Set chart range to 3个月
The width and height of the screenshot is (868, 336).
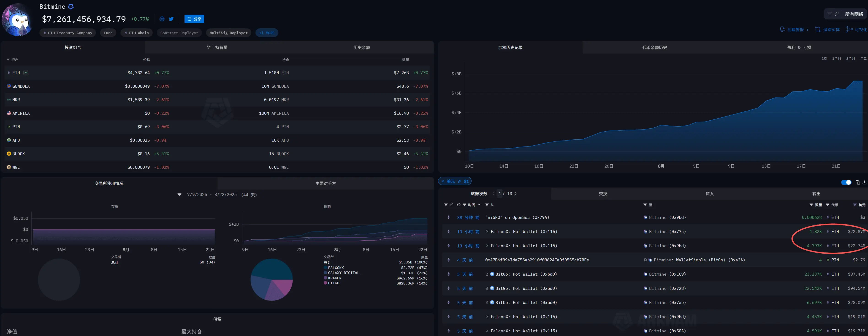(850, 58)
